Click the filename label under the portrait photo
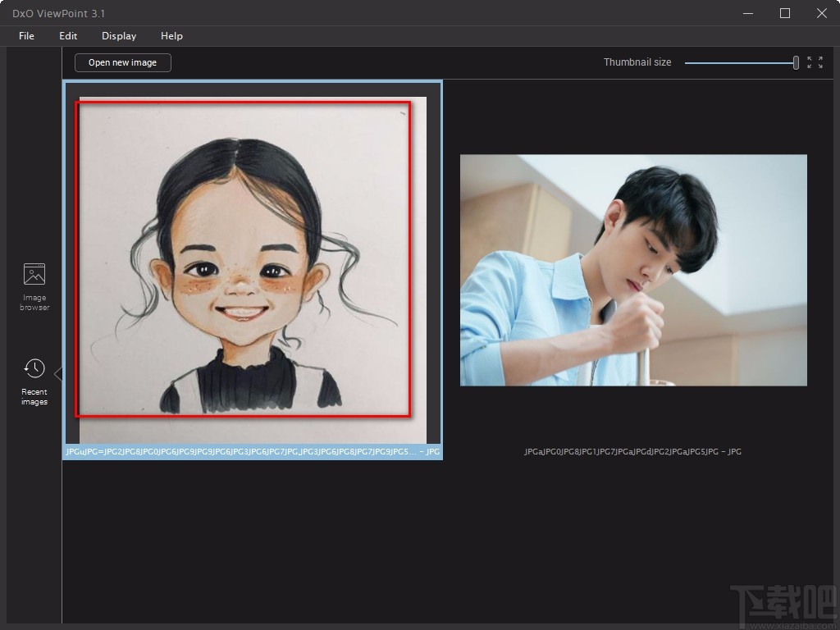 coord(632,452)
